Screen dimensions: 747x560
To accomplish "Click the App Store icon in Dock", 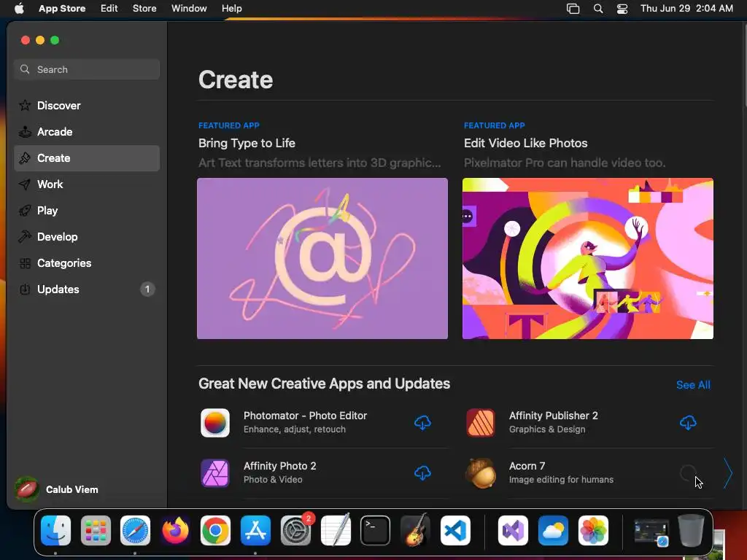I will [256, 531].
